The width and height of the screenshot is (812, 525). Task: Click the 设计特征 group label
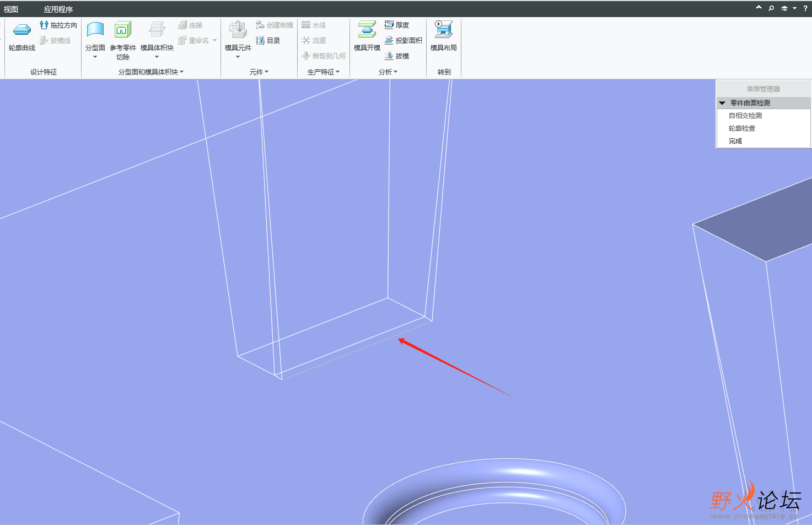click(x=44, y=72)
